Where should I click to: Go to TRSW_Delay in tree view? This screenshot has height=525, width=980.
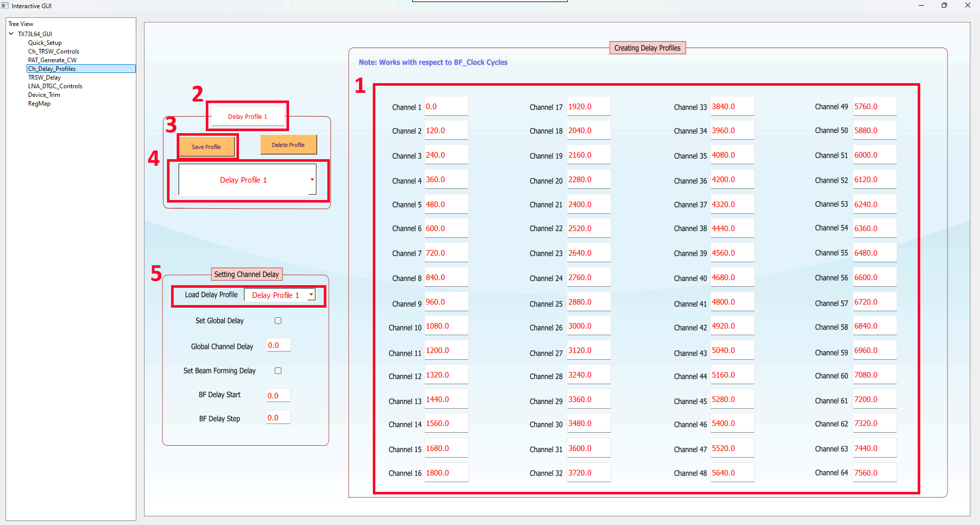point(44,78)
